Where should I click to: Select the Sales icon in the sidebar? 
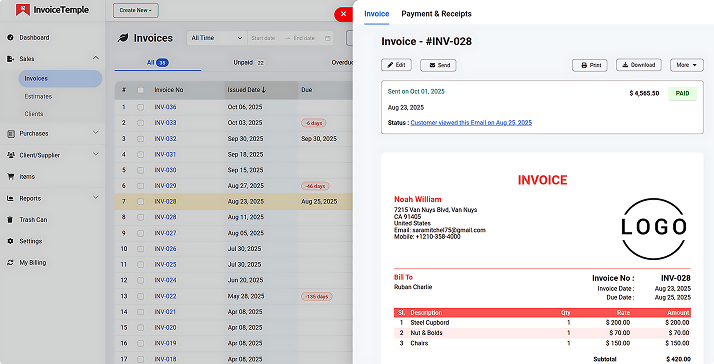pos(10,59)
